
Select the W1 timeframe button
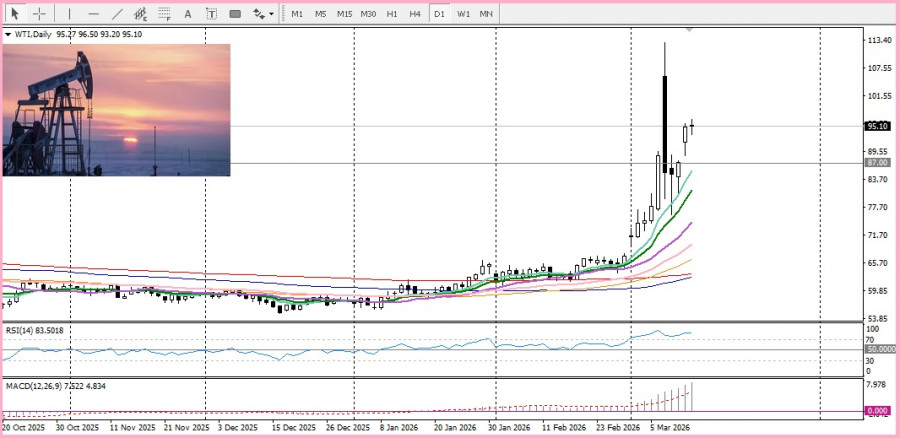[x=463, y=14]
